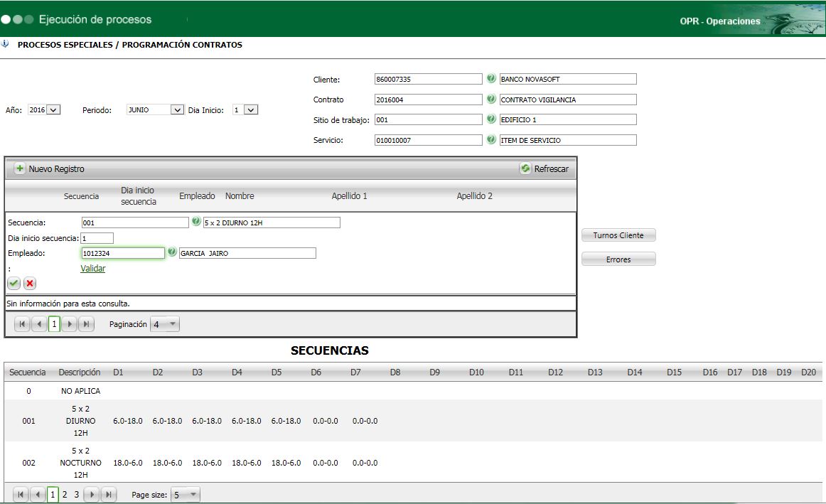
Task: Click the Apellido 1 column header
Action: [349, 196]
